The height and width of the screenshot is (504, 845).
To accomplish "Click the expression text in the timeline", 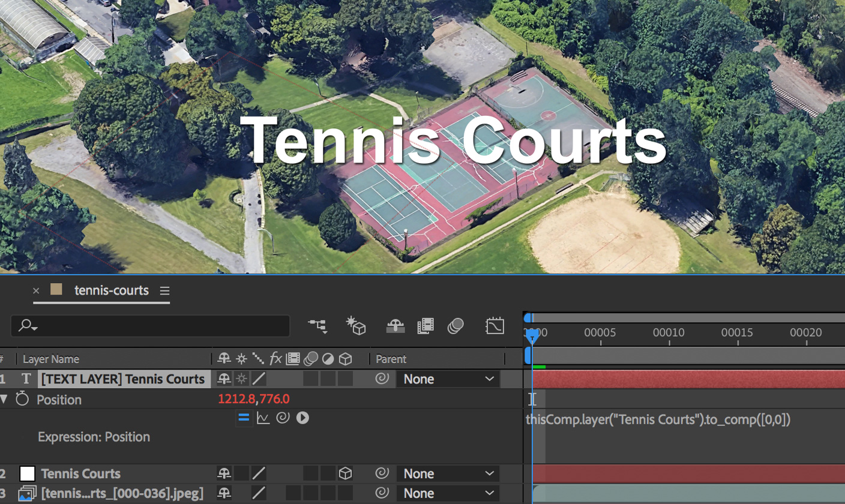I will click(658, 419).
